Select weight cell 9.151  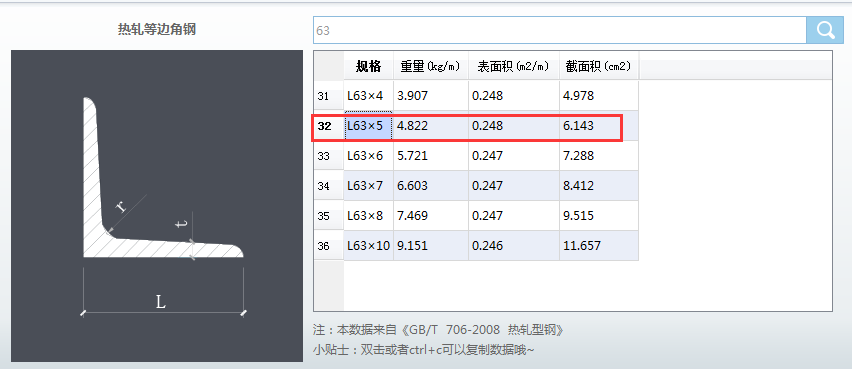[431, 246]
